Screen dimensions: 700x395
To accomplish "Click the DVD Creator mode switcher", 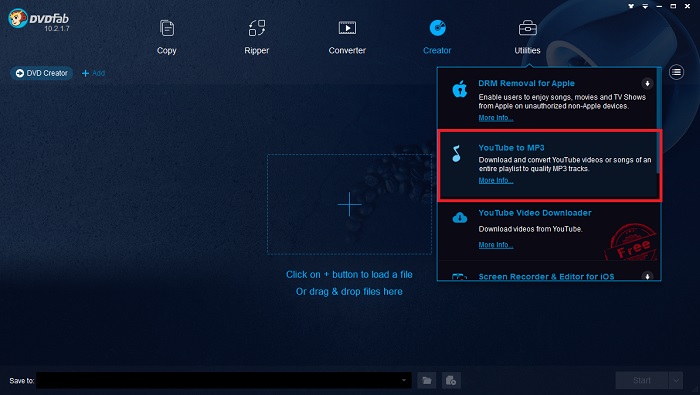I will (x=42, y=73).
